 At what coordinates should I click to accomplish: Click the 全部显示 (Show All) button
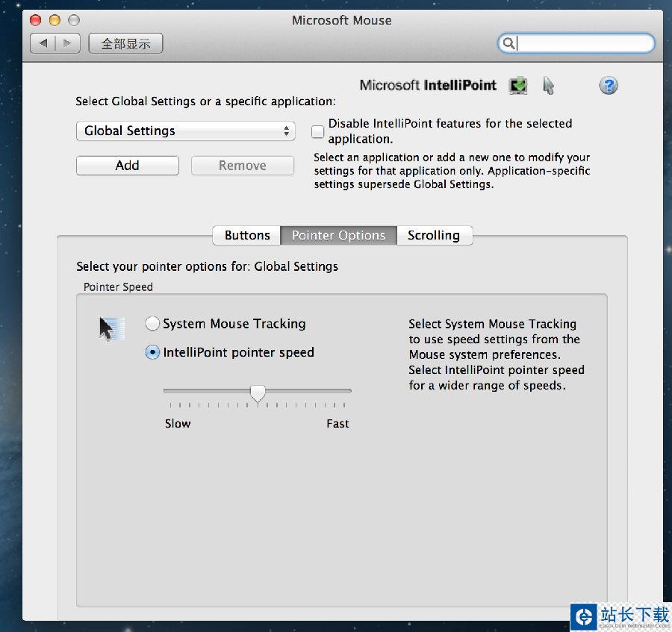pyautogui.click(x=125, y=43)
